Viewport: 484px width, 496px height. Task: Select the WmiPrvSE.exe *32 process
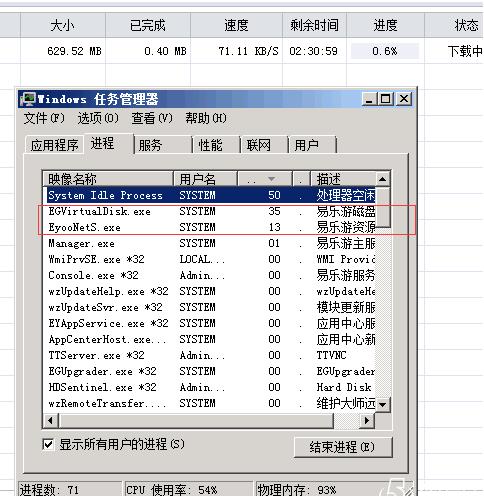(x=210, y=259)
